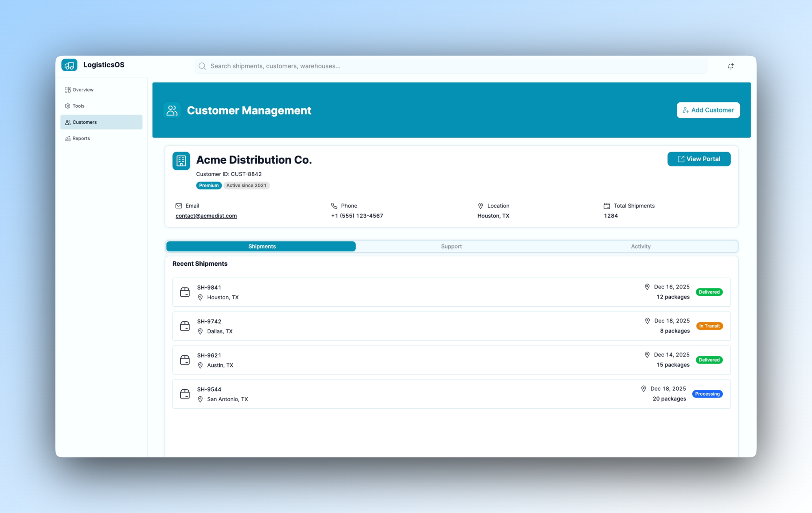Click the Premium badge

(x=209, y=185)
